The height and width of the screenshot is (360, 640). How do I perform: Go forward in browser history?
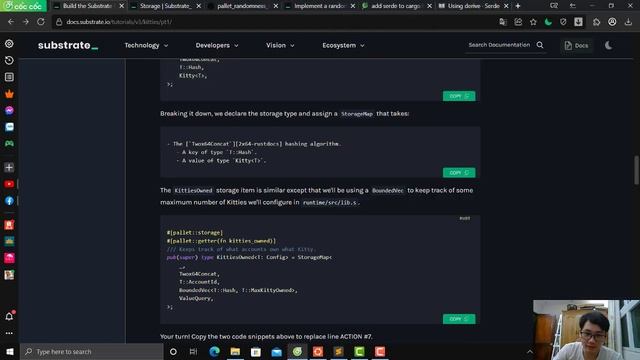26,22
